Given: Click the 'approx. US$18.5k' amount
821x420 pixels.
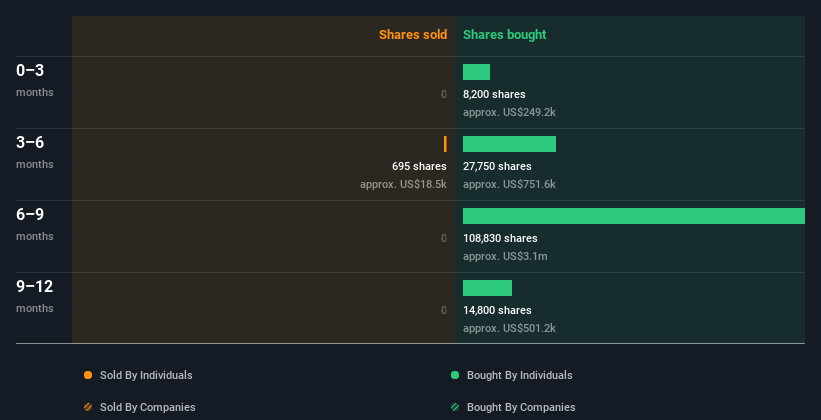Looking at the screenshot, I should coord(404,184).
